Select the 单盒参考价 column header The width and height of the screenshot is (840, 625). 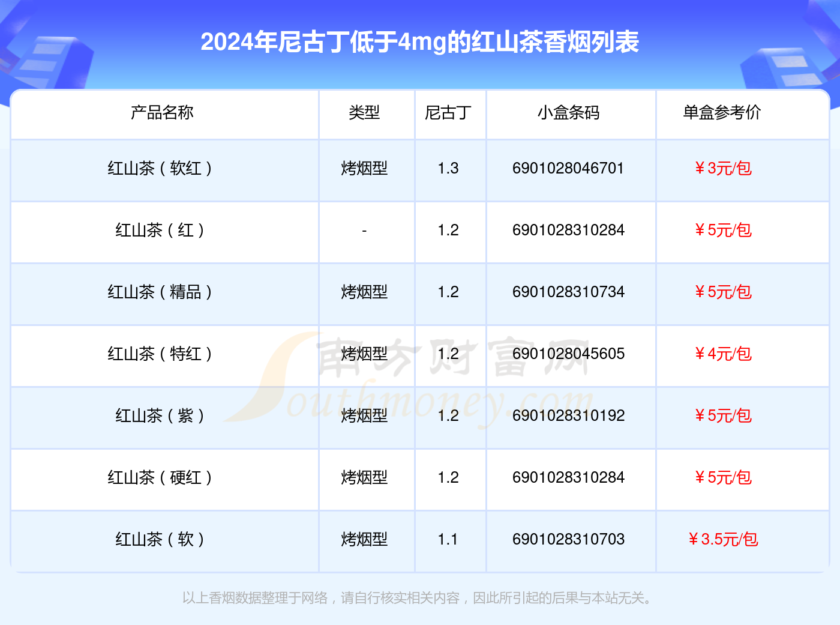(x=722, y=112)
